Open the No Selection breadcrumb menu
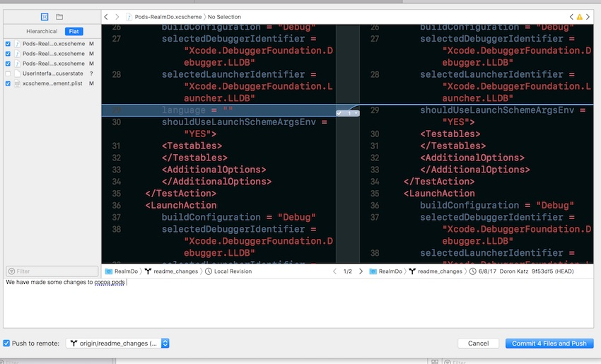This screenshot has width=601, height=364. point(224,17)
